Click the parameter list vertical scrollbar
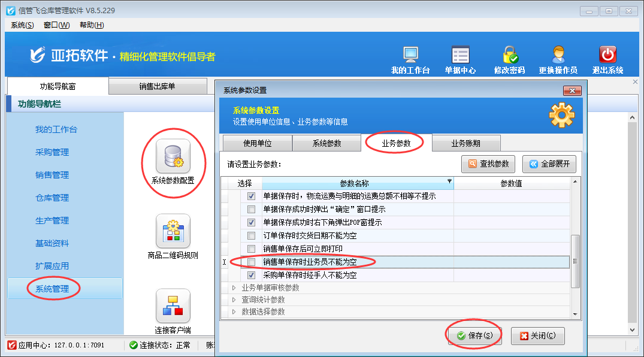The width and height of the screenshot is (644, 357). (575, 261)
